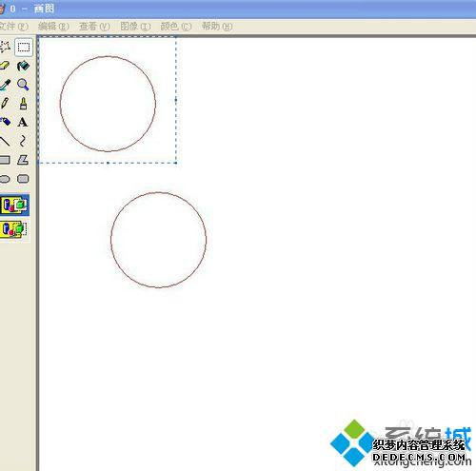The width and height of the screenshot is (476, 471).
Task: Select the straight Line tool
Action: [5, 141]
